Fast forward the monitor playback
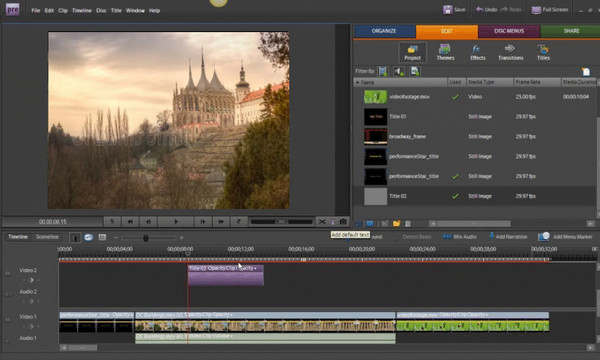This screenshot has width=600, height=360. point(221,222)
